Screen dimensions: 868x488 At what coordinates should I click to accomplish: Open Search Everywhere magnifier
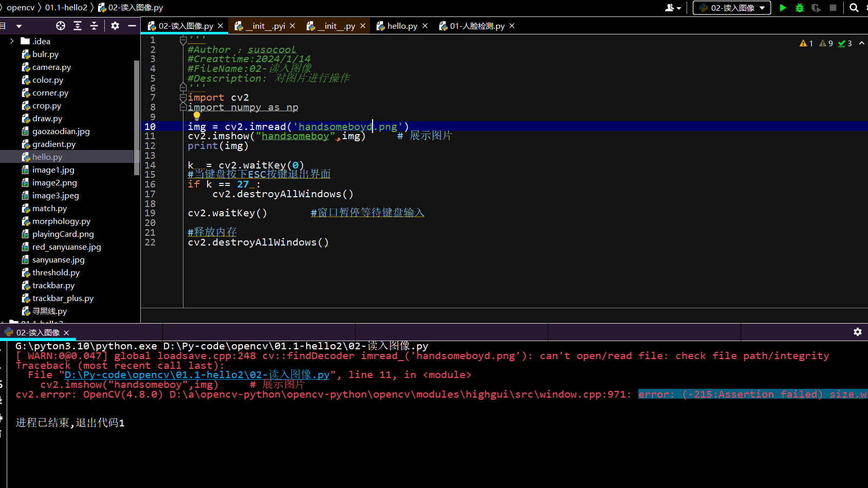853,8
